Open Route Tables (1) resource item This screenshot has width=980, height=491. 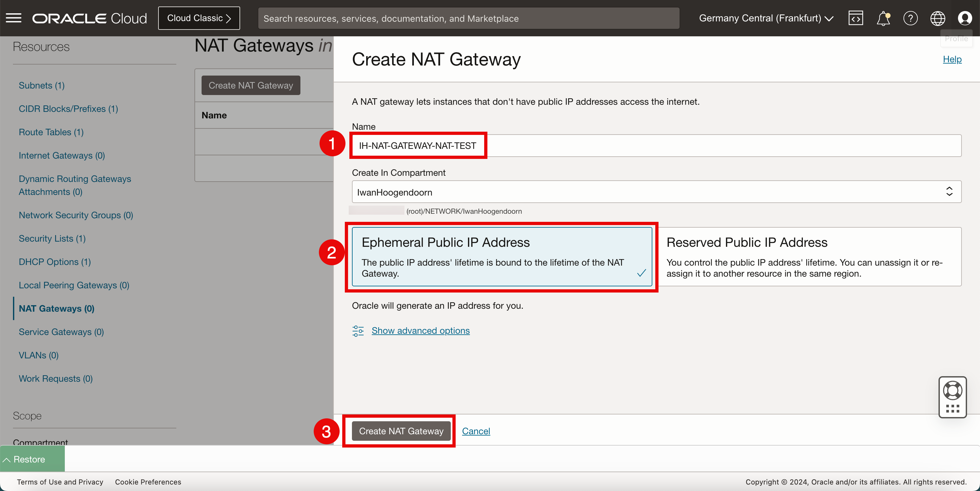coord(51,132)
